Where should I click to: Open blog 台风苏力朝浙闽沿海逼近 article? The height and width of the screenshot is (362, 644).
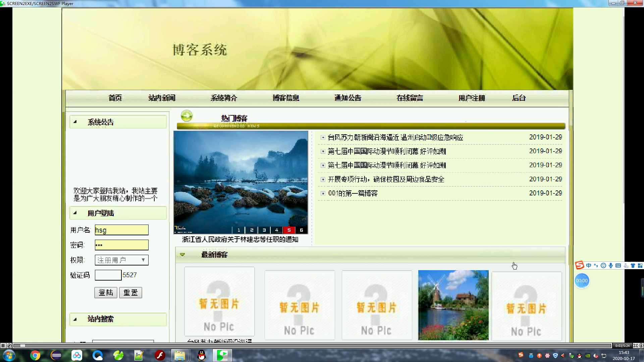(395, 137)
